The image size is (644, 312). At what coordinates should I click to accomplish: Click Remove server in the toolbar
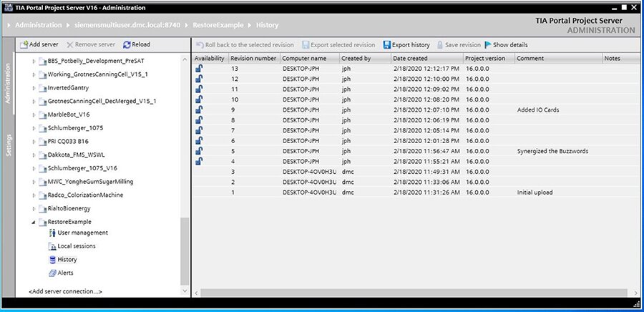(91, 44)
